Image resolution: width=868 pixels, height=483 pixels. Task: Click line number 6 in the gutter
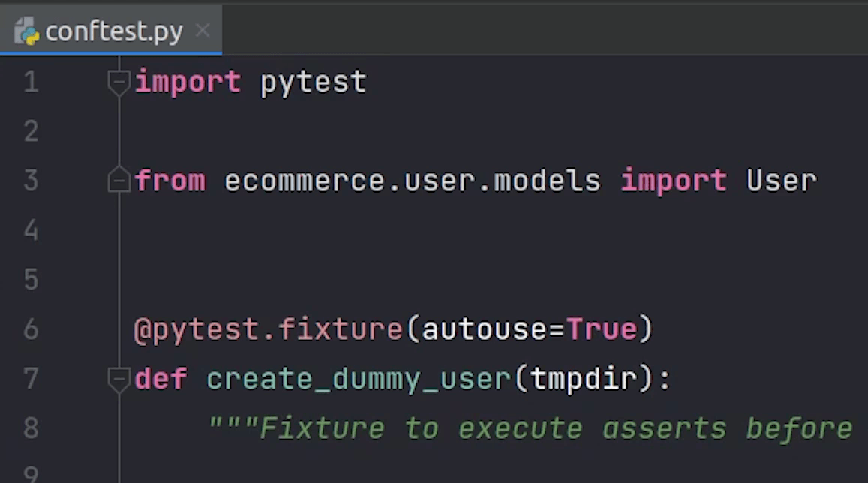tap(31, 329)
